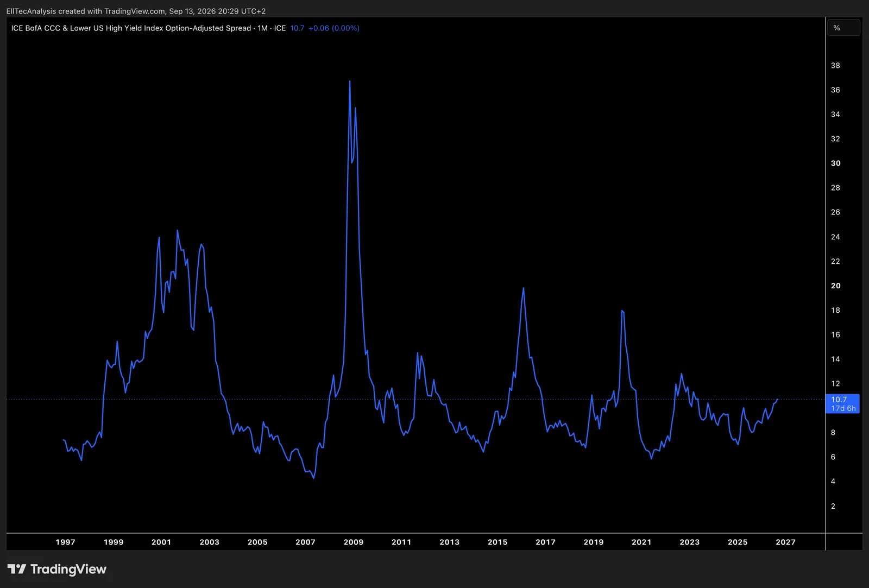
Task: Click the 10.7 current price label on axis
Action: [x=839, y=400]
